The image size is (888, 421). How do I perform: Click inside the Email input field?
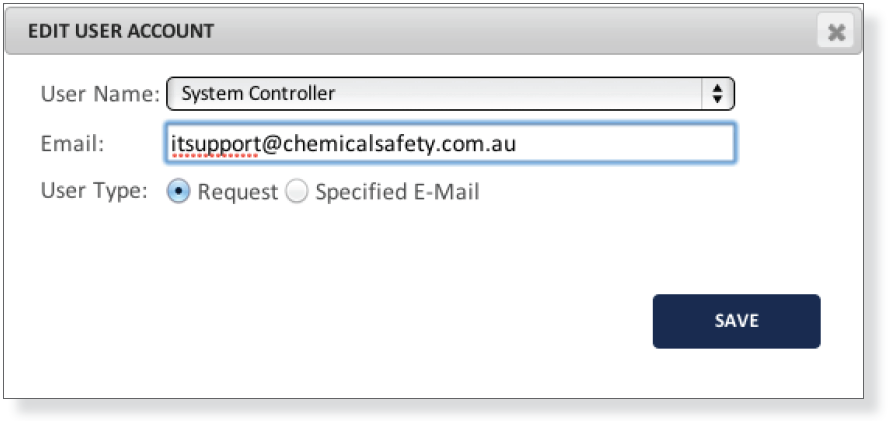[451, 143]
